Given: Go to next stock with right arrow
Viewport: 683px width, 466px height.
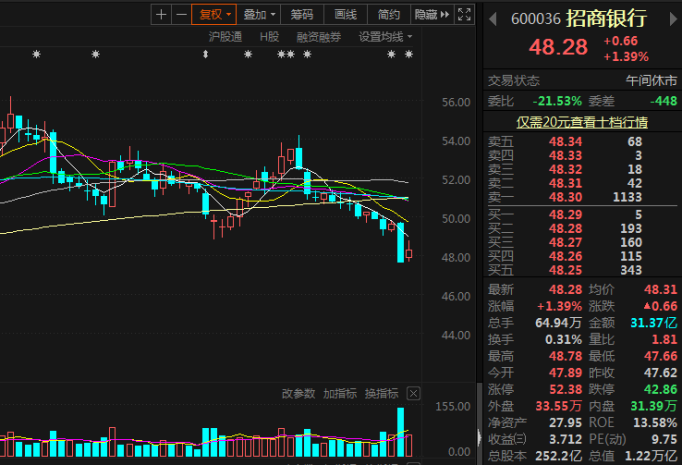Looking at the screenshot, I should (x=673, y=19).
